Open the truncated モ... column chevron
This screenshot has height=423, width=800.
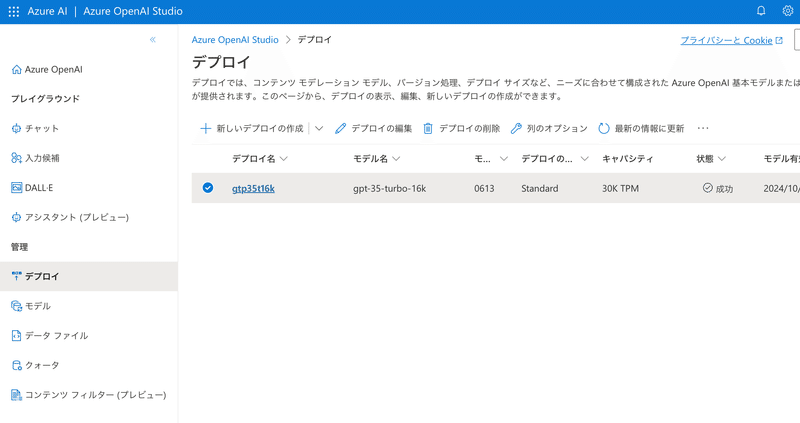click(x=504, y=159)
